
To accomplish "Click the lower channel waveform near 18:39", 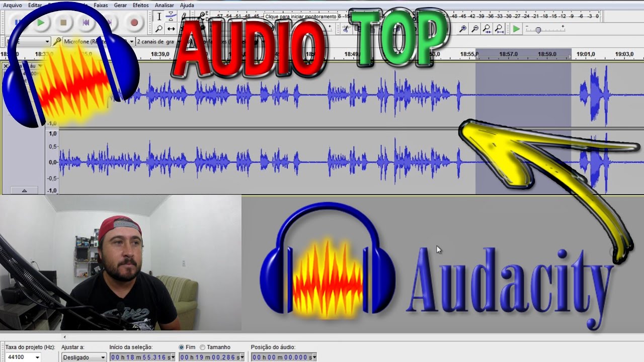I will coord(160,162).
